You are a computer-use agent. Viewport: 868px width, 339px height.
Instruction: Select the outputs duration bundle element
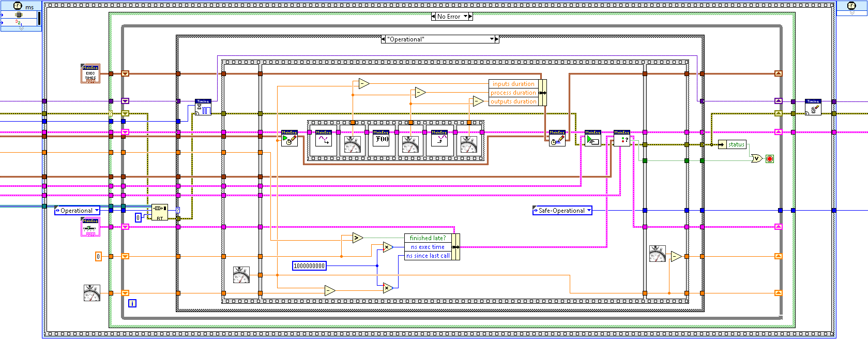click(513, 101)
